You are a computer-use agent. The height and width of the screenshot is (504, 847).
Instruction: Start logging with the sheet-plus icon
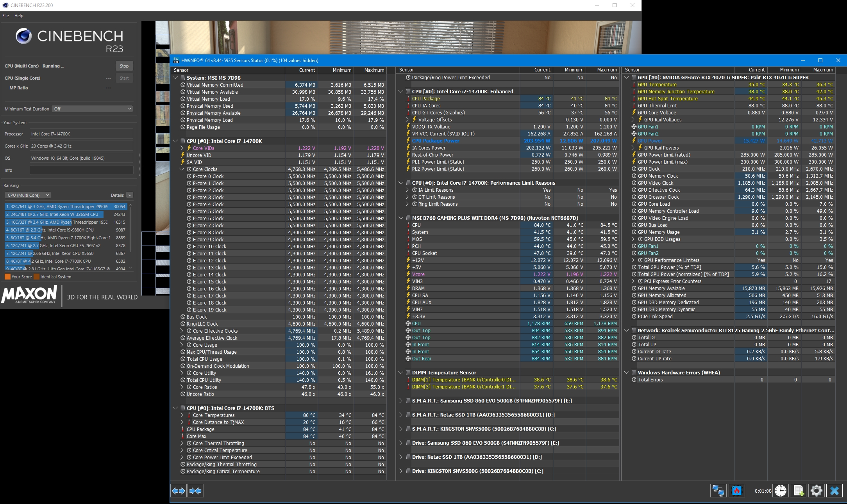(x=799, y=491)
